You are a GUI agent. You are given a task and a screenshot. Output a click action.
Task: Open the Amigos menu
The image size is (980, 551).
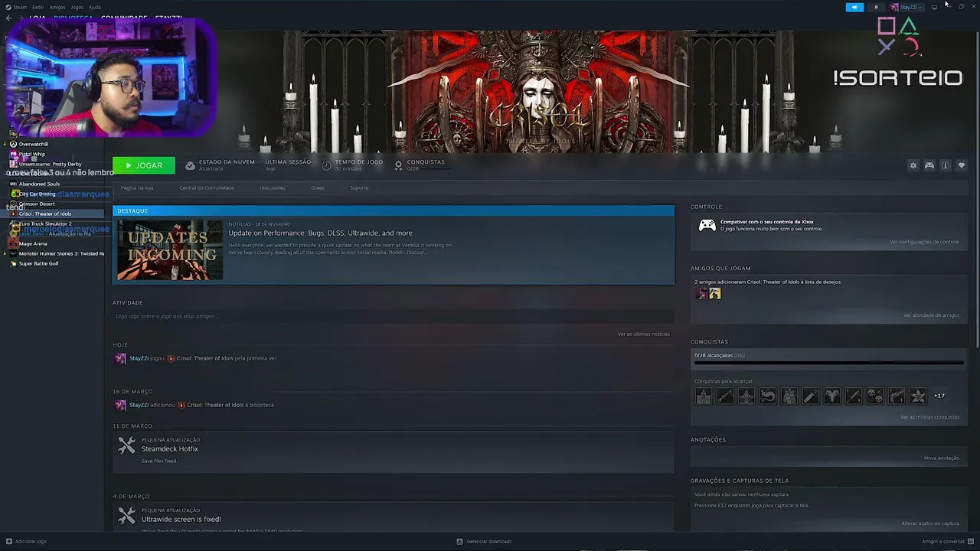pyautogui.click(x=57, y=7)
